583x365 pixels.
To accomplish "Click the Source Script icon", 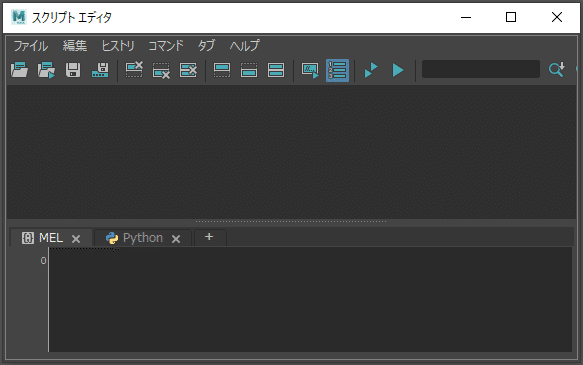I will (x=46, y=70).
